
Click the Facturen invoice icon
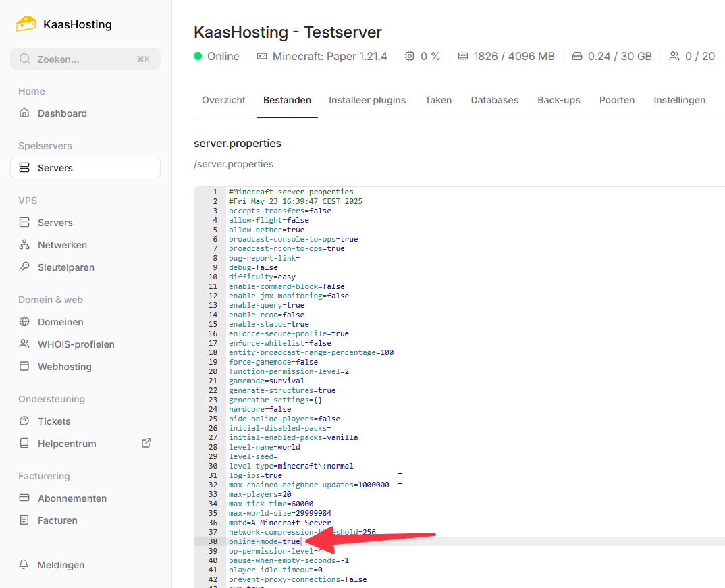(x=25, y=520)
